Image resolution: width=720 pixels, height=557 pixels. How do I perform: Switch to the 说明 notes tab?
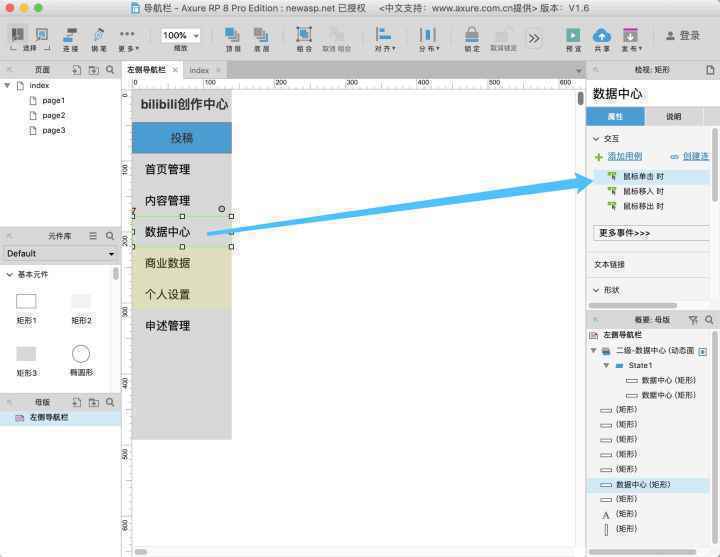[674, 117]
